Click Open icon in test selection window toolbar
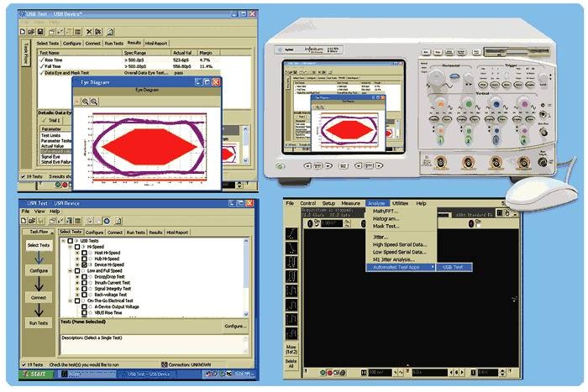This screenshot has height=392, width=588. (32, 221)
